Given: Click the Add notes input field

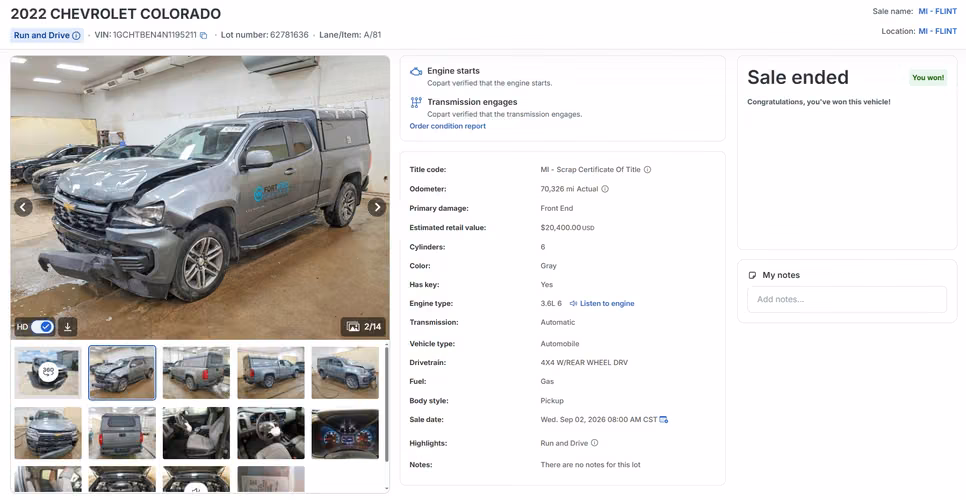Looking at the screenshot, I should click(x=847, y=299).
